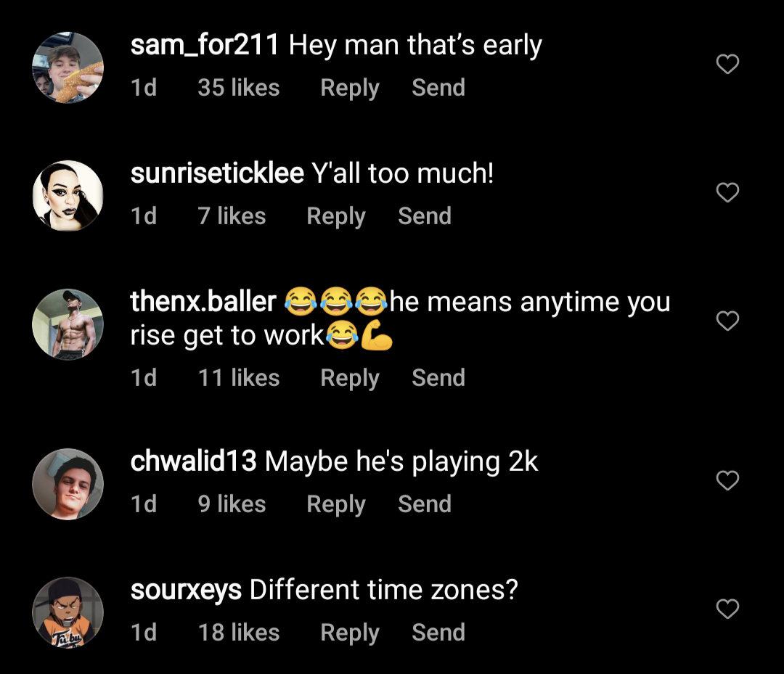Show the 18 likes on sourxeys' comment
This screenshot has width=784, height=674.
238,633
